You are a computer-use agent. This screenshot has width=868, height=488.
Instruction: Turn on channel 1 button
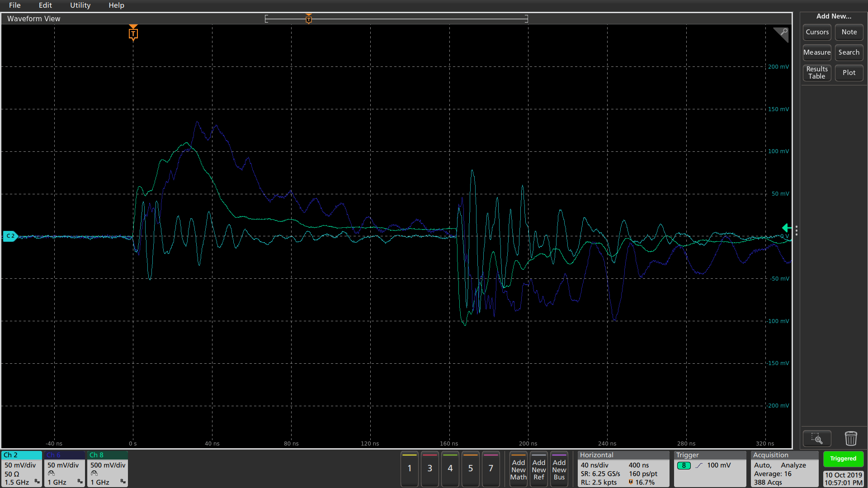tap(409, 469)
